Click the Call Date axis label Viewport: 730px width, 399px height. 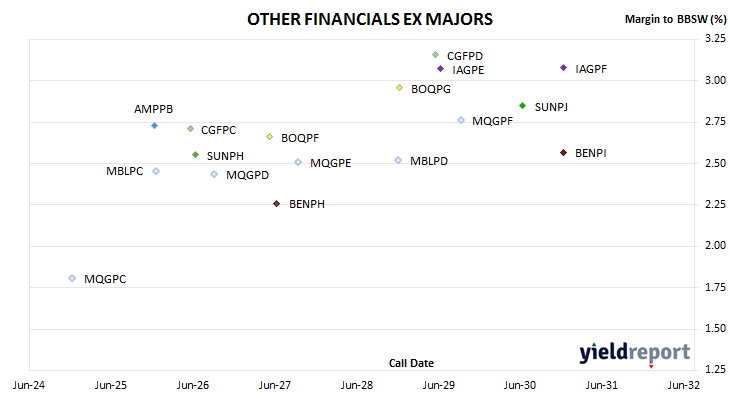tap(411, 363)
